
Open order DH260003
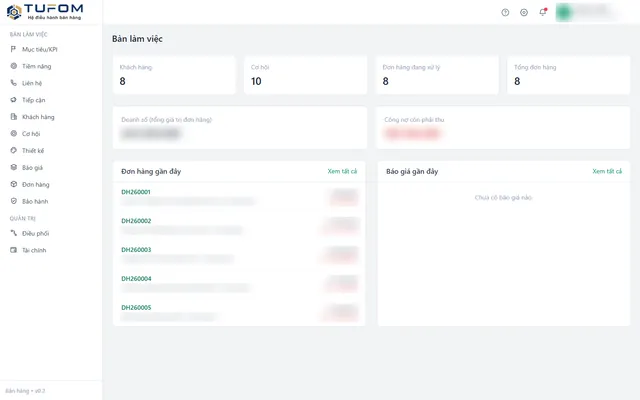(x=136, y=249)
